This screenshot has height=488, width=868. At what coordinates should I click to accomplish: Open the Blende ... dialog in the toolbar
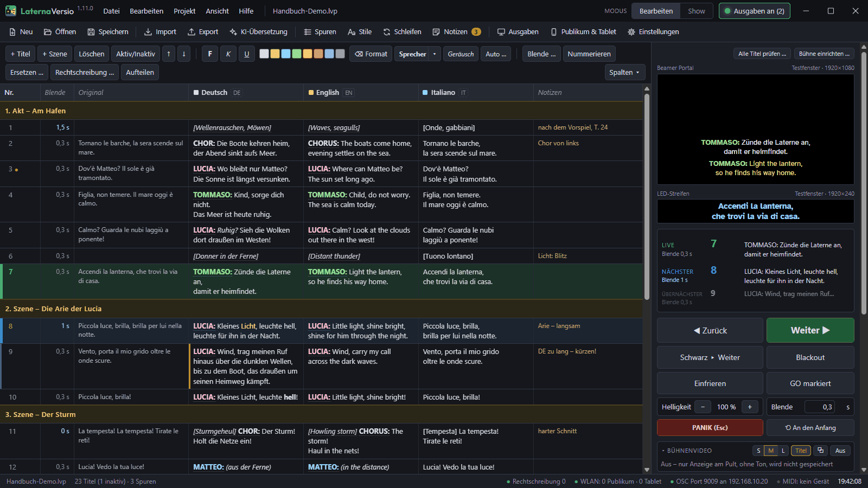coord(541,54)
